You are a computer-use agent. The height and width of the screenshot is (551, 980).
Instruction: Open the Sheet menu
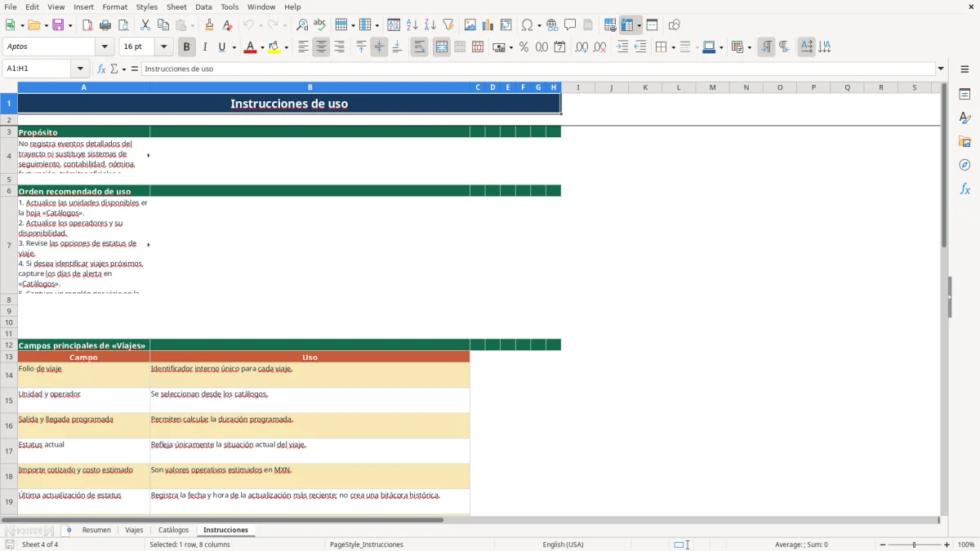click(176, 7)
